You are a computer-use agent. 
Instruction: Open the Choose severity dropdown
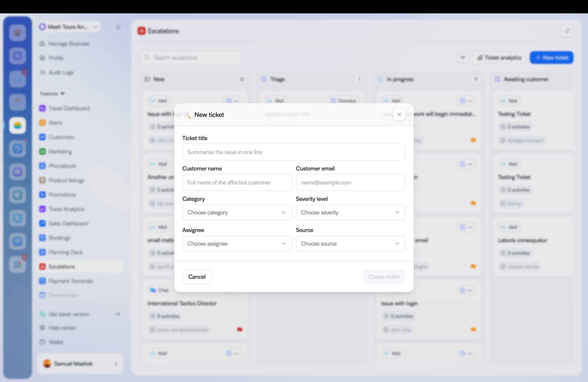click(x=351, y=212)
